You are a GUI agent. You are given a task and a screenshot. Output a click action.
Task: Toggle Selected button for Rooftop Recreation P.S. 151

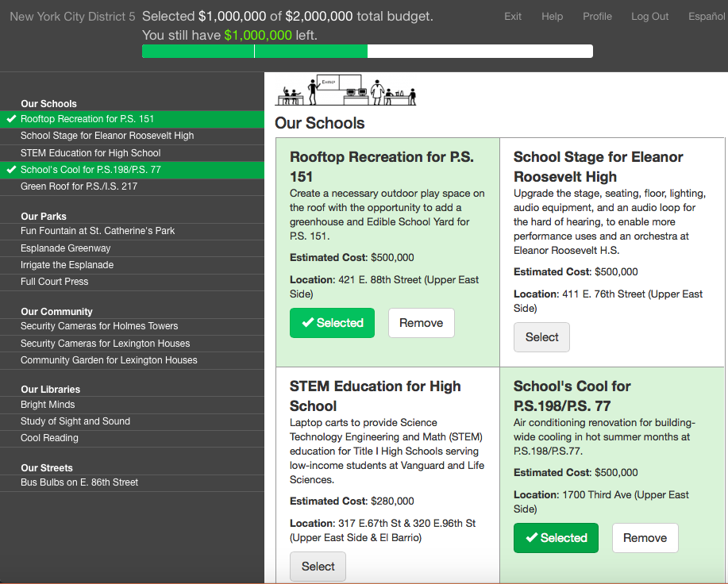pos(332,323)
